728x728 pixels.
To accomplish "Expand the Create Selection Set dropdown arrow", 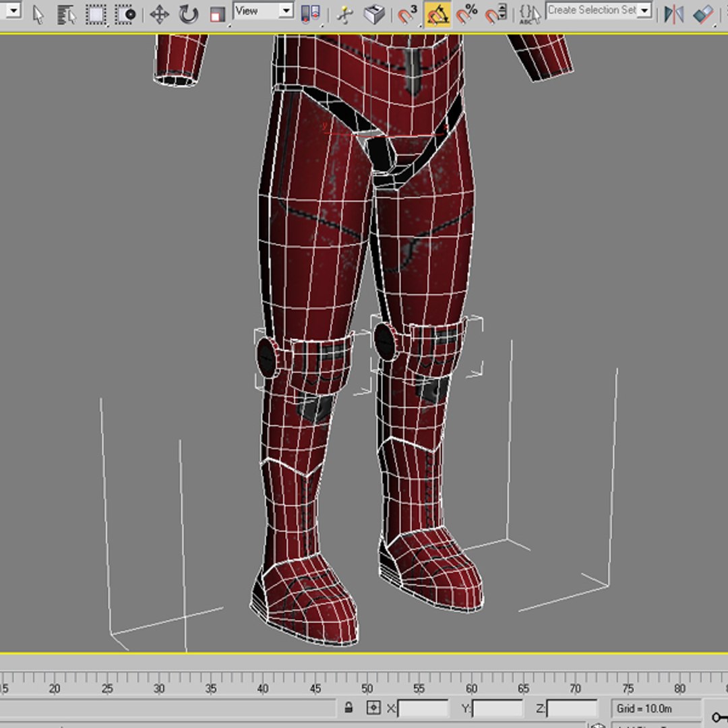I will (644, 10).
